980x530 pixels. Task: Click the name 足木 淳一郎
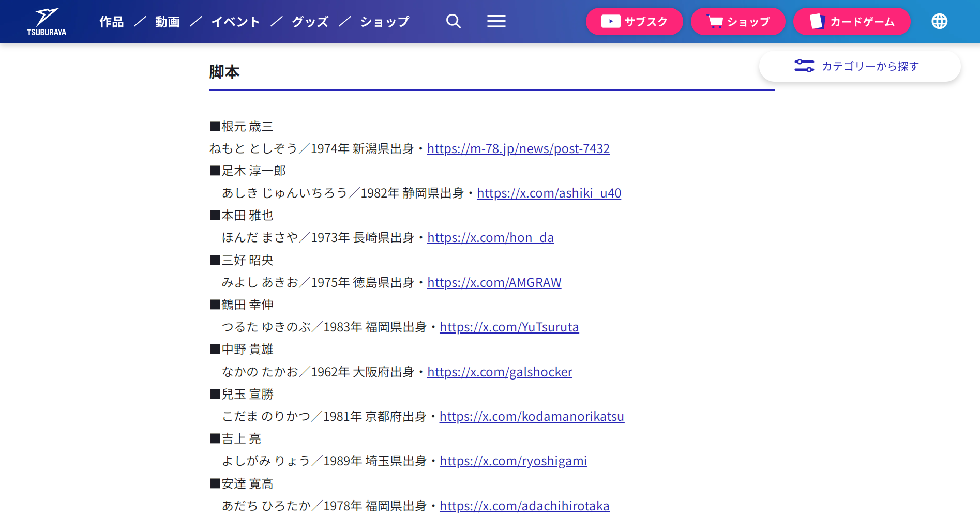click(253, 171)
